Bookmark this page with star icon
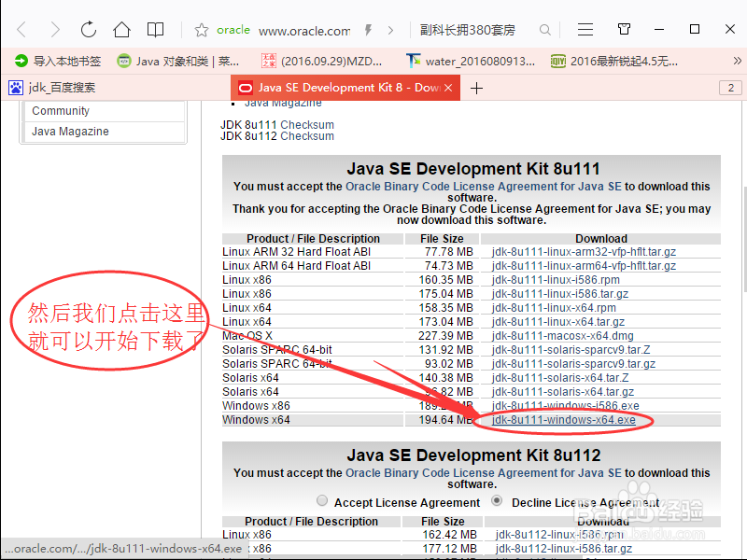Screen dimensions: 747x560 click(x=201, y=31)
